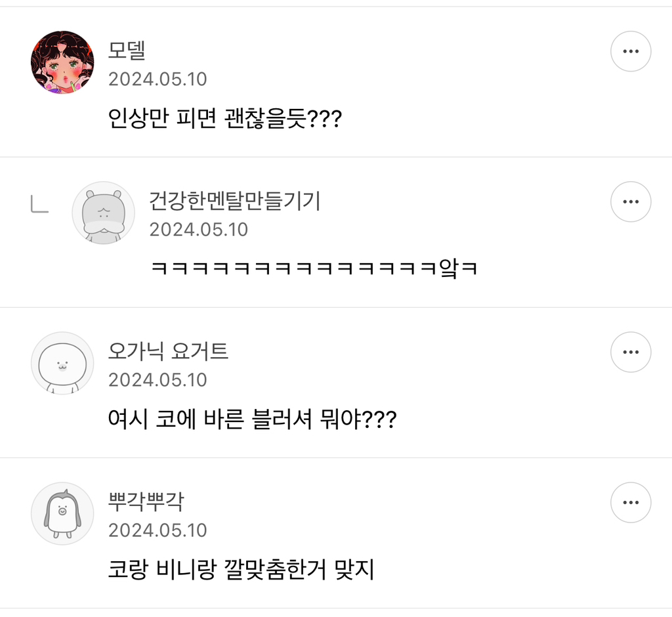Click 오가닉 요거트's round face avatar
Screen dimensions: 672x617
coord(62,363)
